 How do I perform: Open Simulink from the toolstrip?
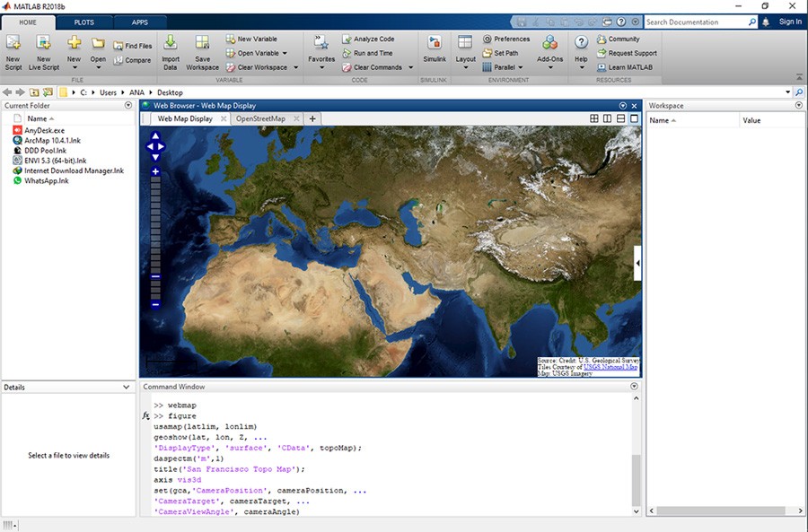pos(435,44)
